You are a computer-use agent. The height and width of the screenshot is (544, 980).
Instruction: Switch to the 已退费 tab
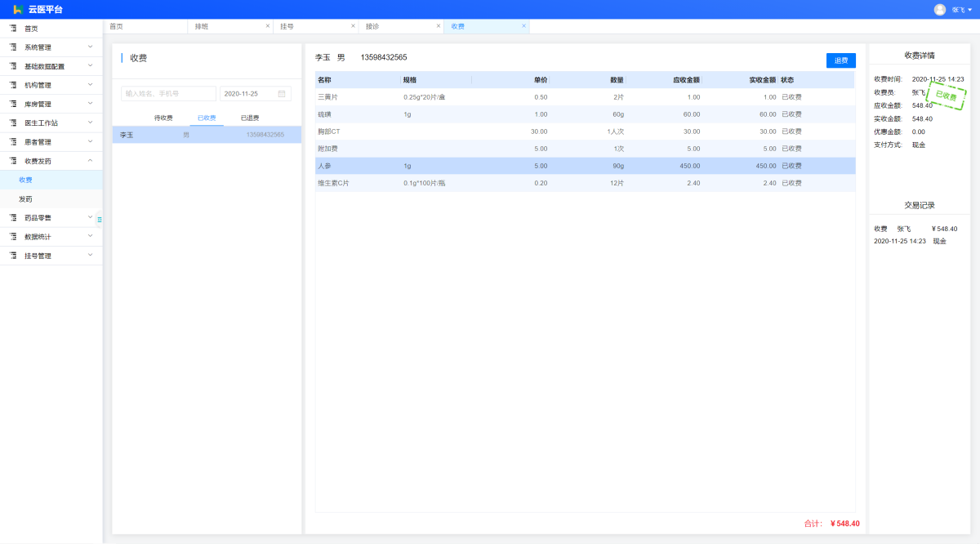[x=250, y=118]
